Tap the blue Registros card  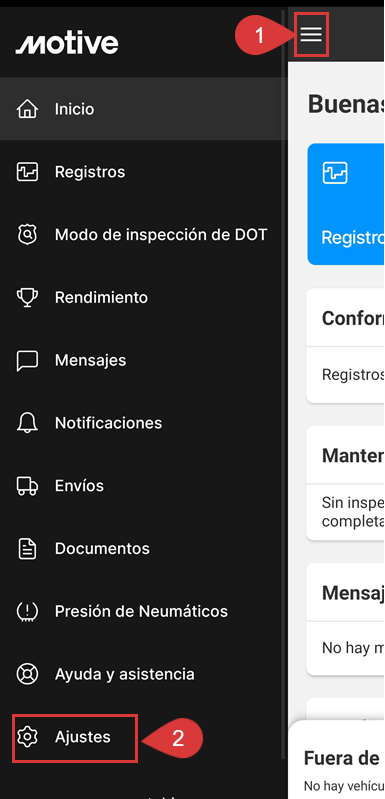(346, 204)
